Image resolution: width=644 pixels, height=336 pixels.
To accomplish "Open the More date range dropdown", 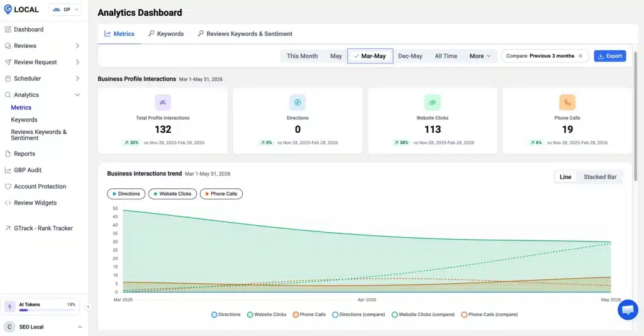I will (x=480, y=56).
